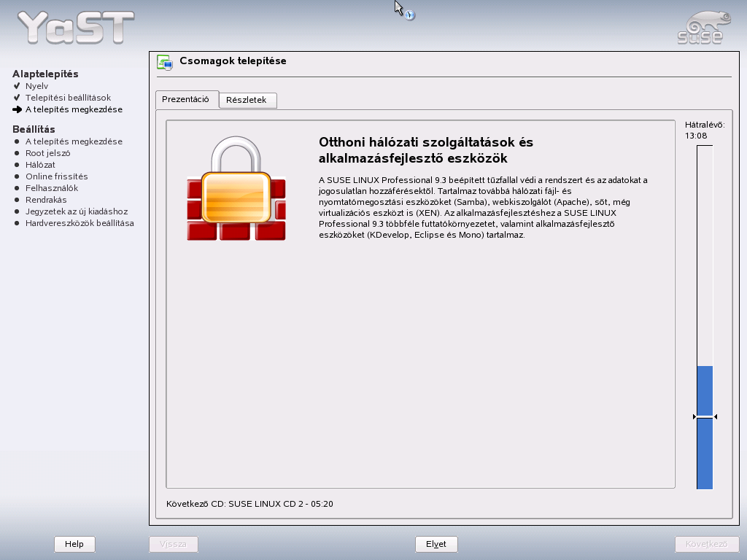Image resolution: width=747 pixels, height=560 pixels.
Task: Click Rendrakás step in sidebar
Action: click(46, 200)
